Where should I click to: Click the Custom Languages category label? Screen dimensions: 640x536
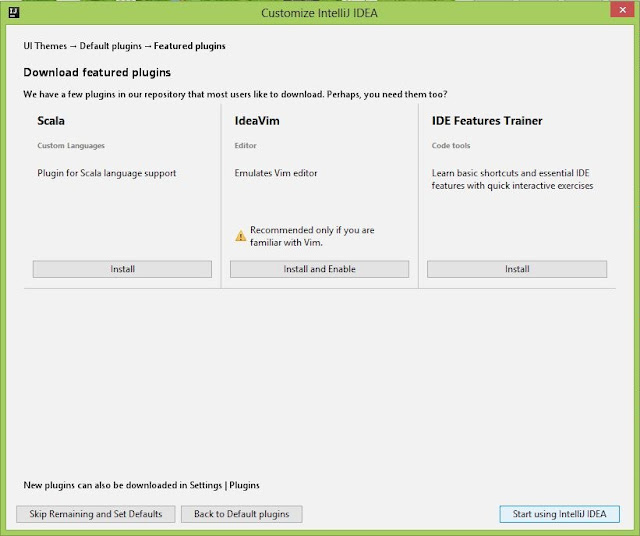click(x=71, y=146)
